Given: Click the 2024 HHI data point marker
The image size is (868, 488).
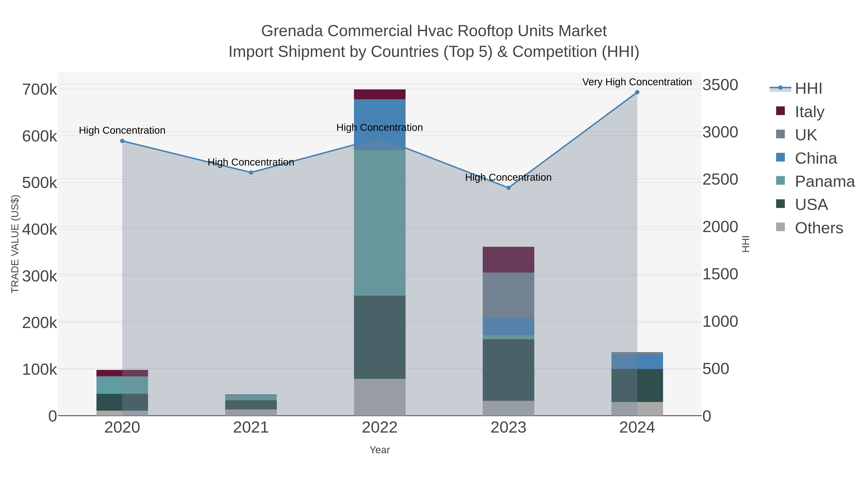Looking at the screenshot, I should pyautogui.click(x=637, y=92).
